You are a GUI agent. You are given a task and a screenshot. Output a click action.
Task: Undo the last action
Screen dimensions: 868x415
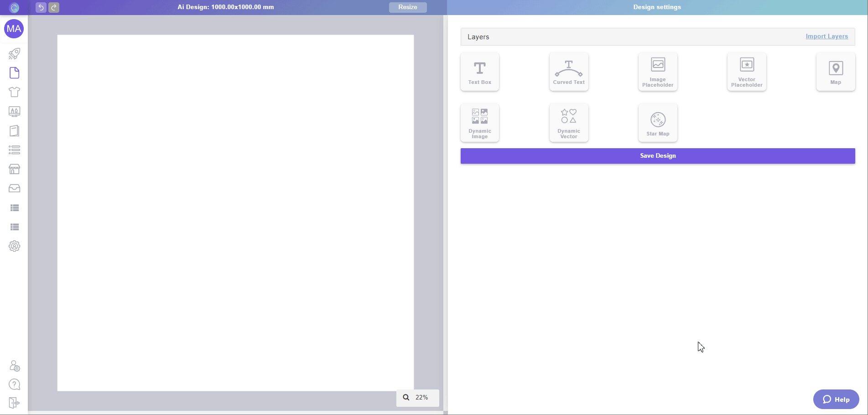coord(40,7)
